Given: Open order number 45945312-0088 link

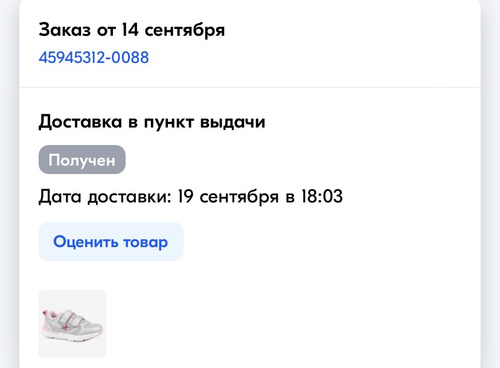Looking at the screenshot, I should tap(94, 57).
